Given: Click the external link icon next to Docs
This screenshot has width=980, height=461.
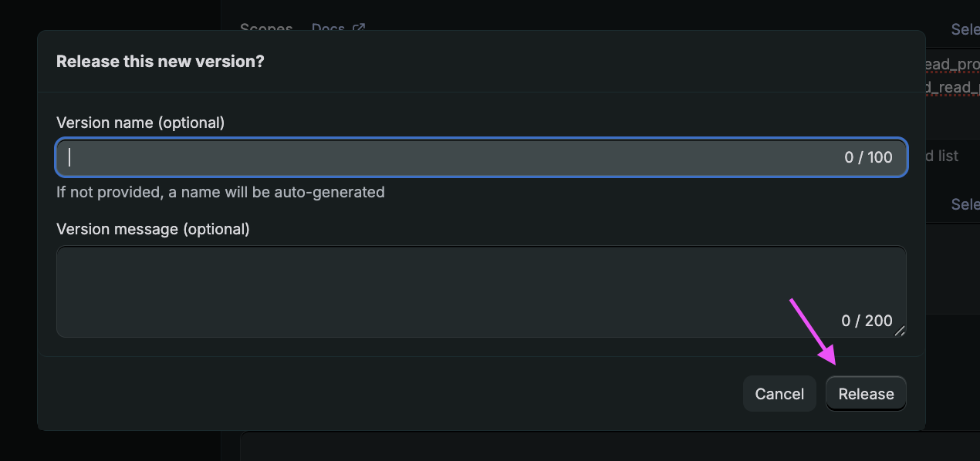Looking at the screenshot, I should (357, 27).
